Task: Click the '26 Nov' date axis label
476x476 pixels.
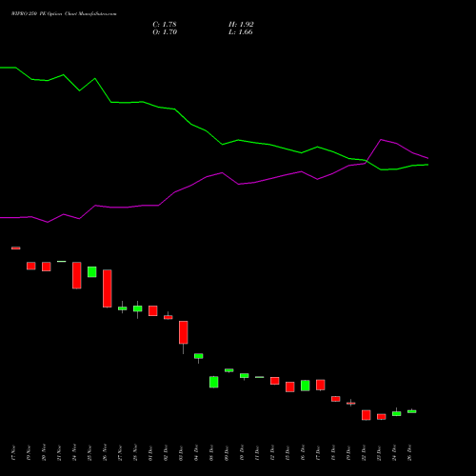Action: [105, 453]
